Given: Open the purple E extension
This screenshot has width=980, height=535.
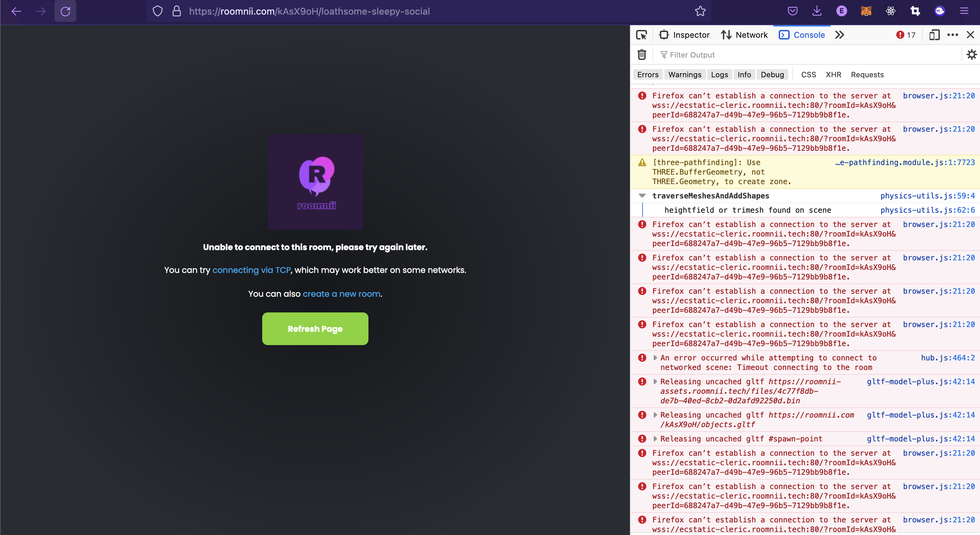Looking at the screenshot, I should click(841, 12).
